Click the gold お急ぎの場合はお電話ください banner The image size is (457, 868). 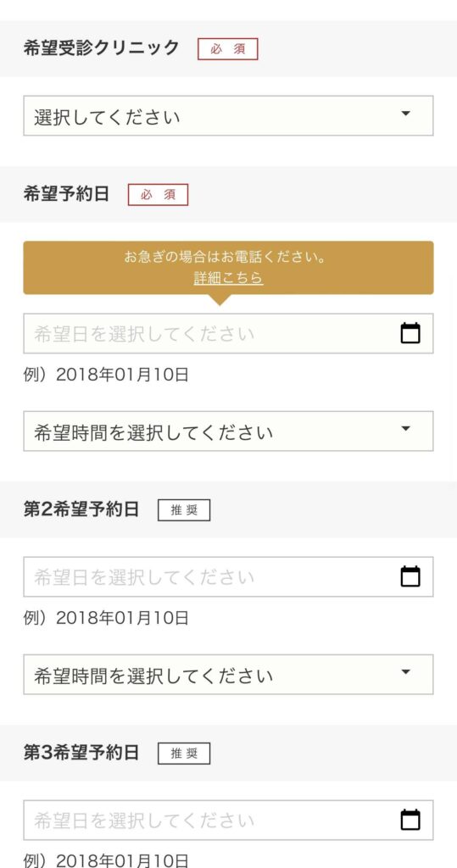tap(228, 268)
